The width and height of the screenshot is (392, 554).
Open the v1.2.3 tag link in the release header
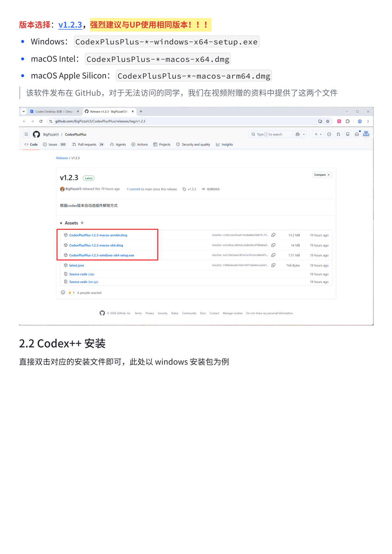(x=189, y=189)
